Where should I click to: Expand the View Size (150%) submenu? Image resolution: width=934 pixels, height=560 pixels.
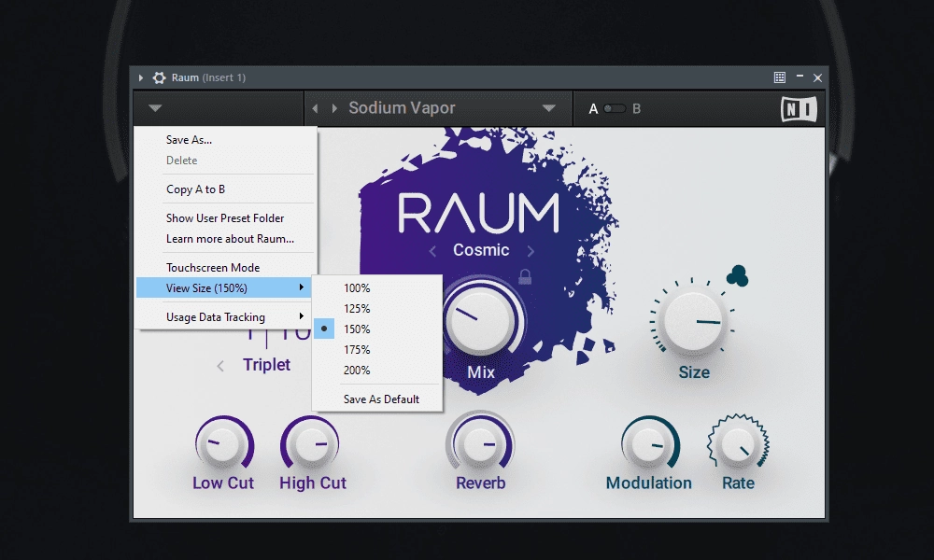coord(224,288)
